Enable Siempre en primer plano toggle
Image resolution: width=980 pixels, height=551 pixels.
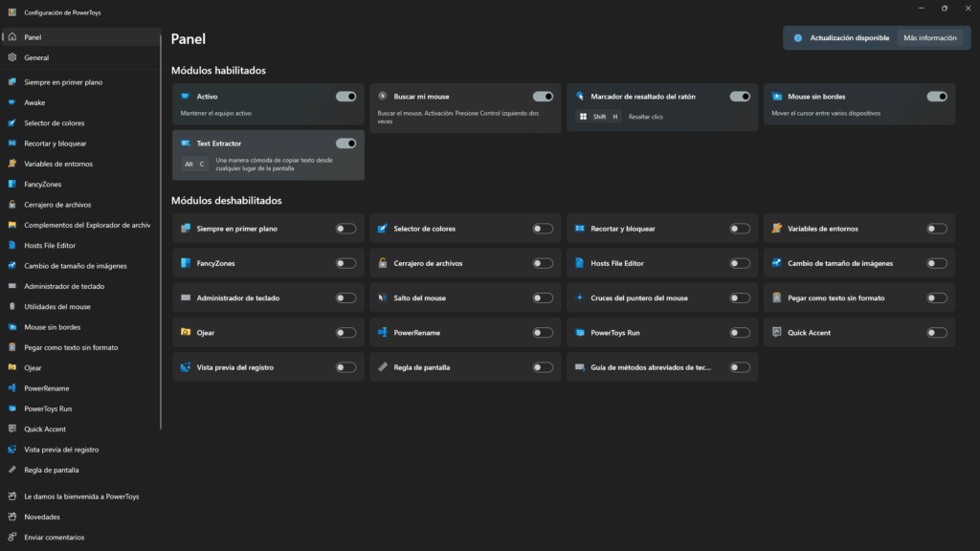click(x=345, y=229)
